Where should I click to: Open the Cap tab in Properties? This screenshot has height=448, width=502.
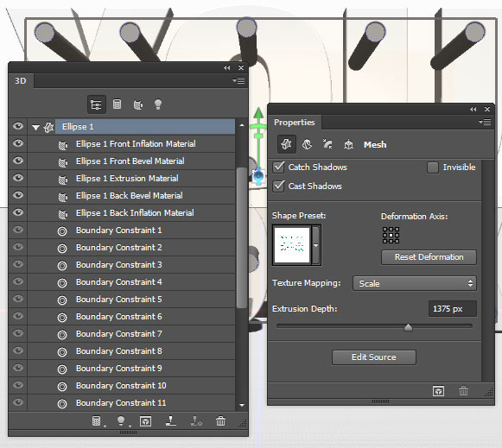tap(327, 144)
